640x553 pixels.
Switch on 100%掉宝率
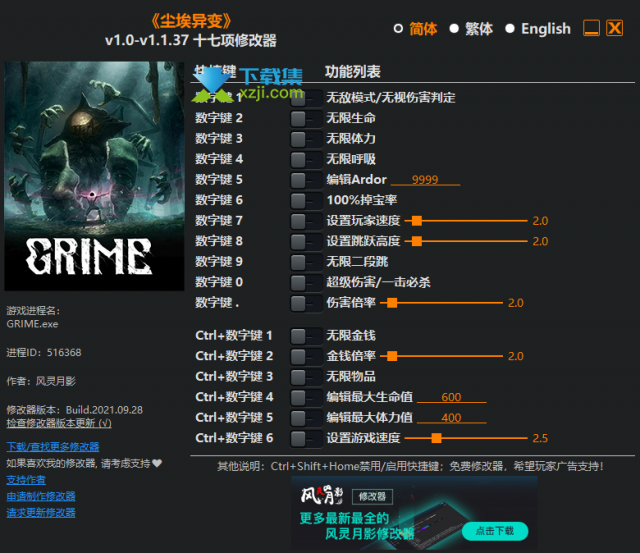306,200
